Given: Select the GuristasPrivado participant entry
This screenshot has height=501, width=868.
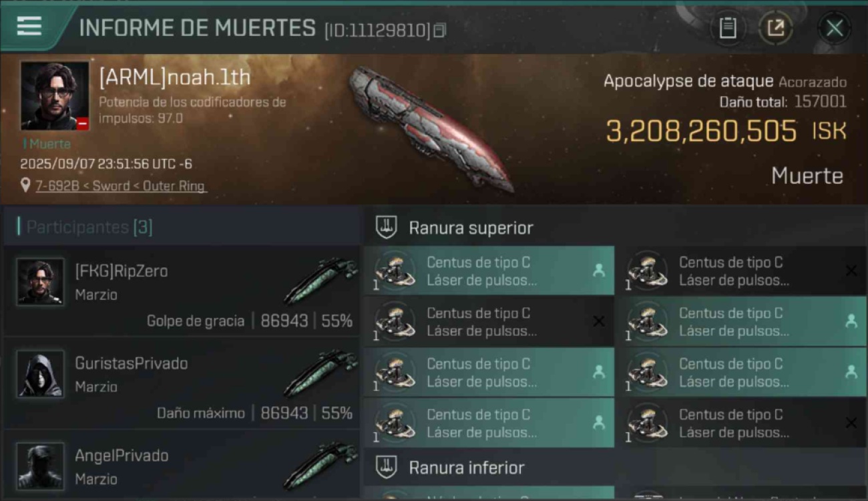Looking at the screenshot, I should pos(182,383).
